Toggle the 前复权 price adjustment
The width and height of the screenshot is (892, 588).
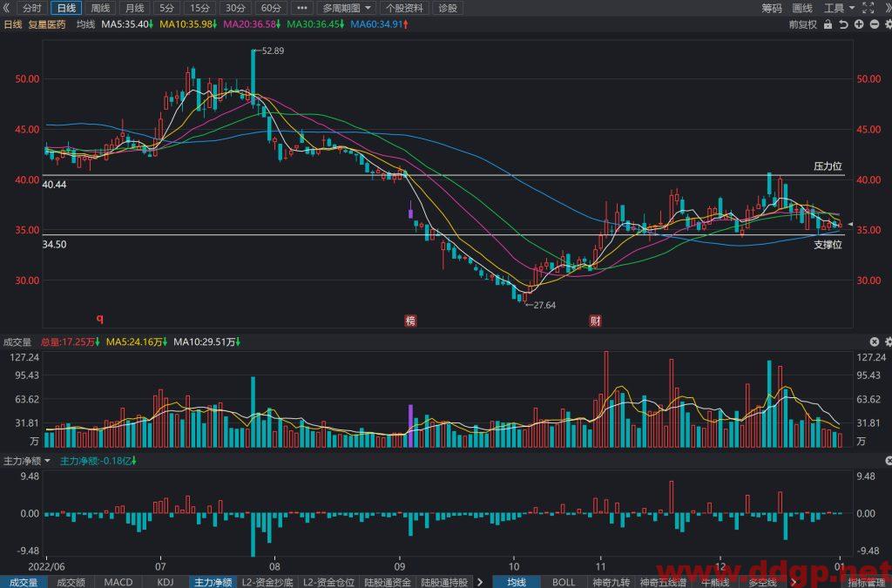pyautogui.click(x=802, y=24)
